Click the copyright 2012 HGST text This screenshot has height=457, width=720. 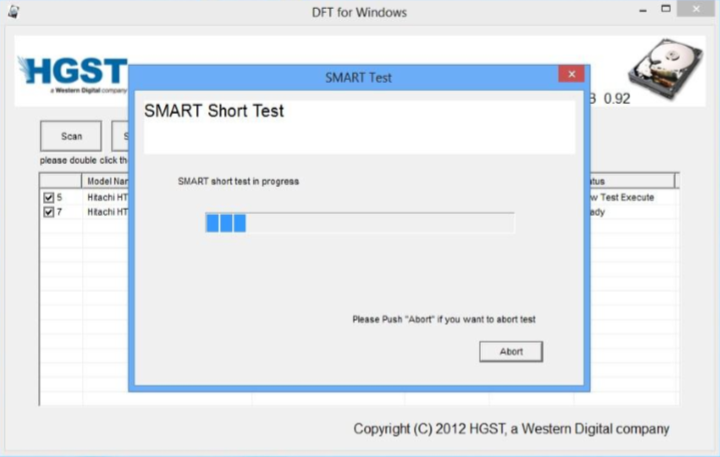coord(511,429)
